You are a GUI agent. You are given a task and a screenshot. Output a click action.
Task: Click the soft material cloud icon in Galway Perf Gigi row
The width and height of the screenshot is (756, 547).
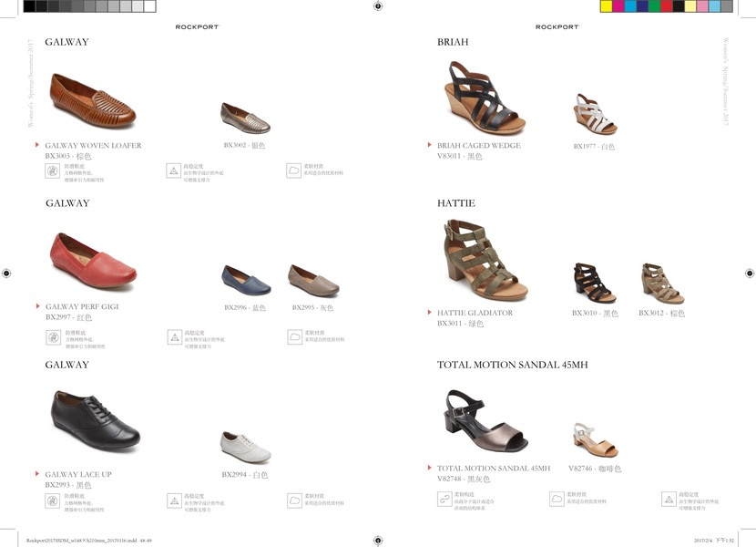294,337
